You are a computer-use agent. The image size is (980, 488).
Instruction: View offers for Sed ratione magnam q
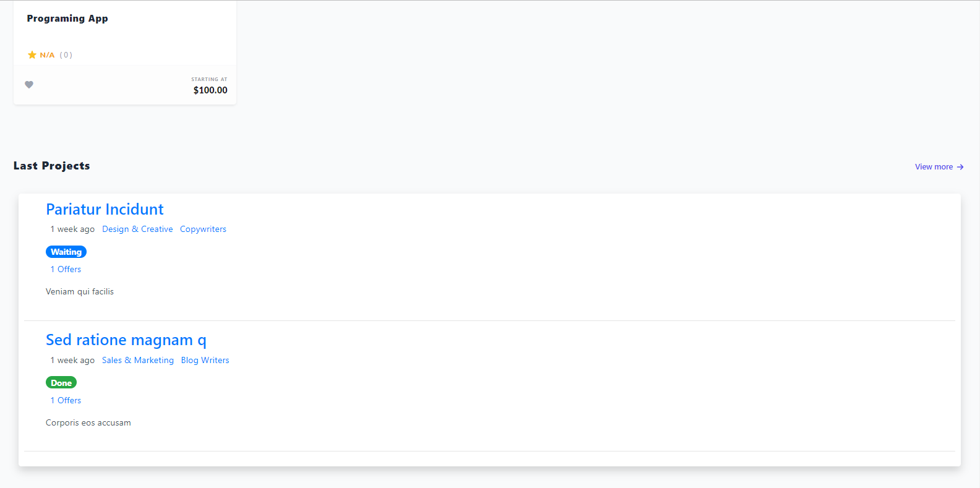pyautogui.click(x=66, y=400)
